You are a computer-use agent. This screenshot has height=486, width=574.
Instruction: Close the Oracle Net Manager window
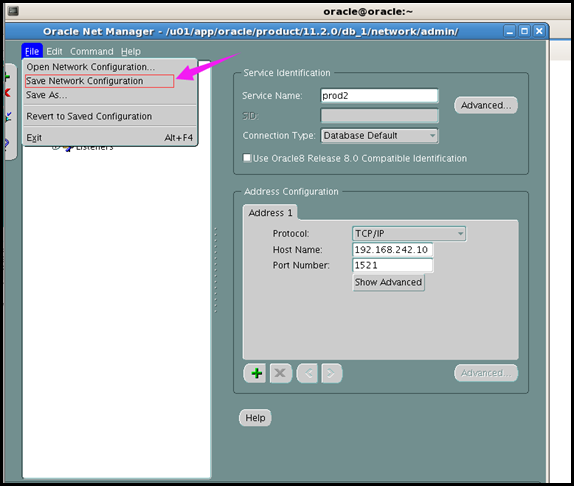[539, 31]
